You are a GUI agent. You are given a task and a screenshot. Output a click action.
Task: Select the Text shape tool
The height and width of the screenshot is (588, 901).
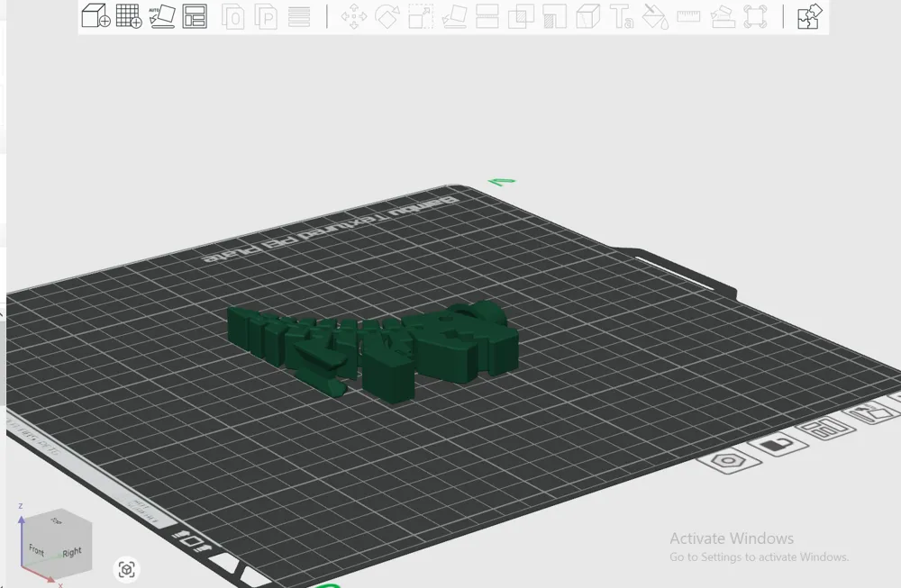(621, 16)
